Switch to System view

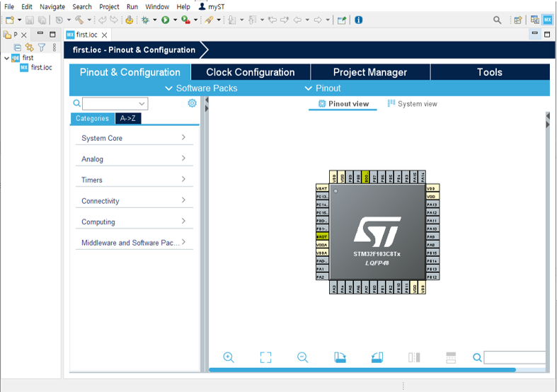[x=412, y=104]
